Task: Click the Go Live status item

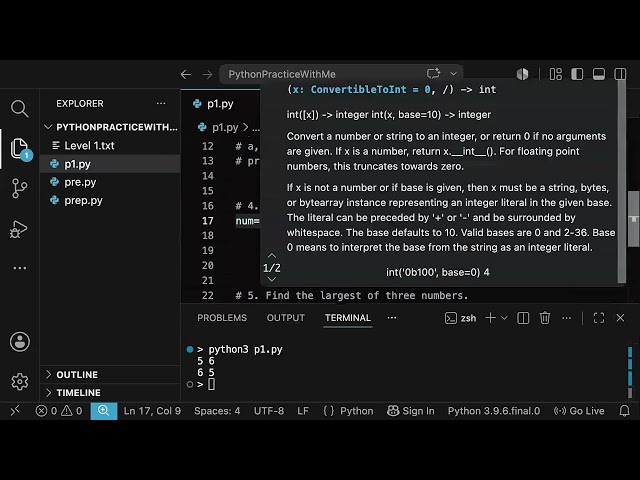Action: 579,411
